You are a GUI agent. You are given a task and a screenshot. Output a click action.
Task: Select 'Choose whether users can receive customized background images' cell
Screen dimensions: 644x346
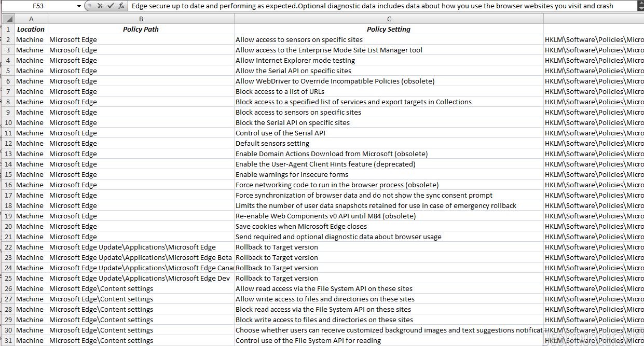coord(389,330)
